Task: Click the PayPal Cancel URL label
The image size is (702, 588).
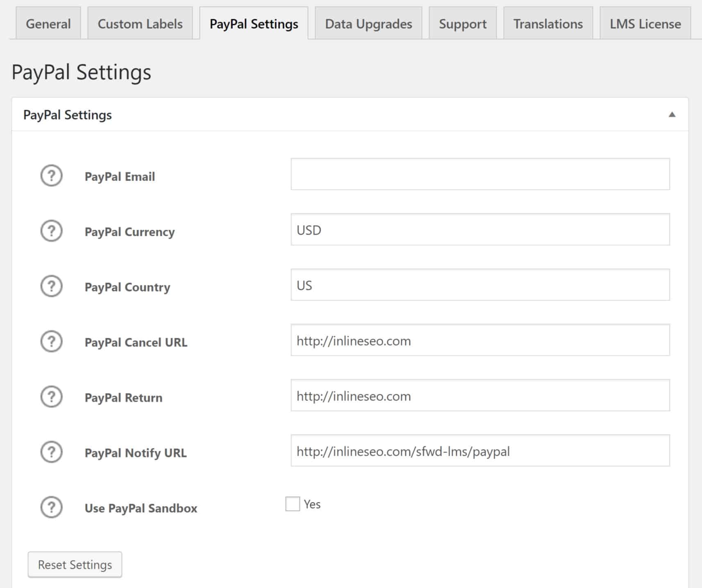Action: pos(136,342)
